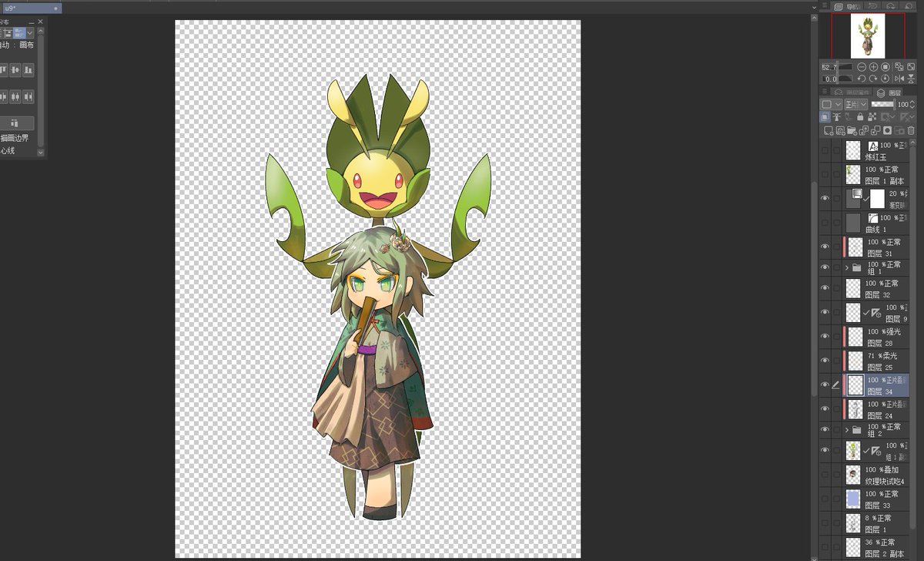Lock the layer with padlock icon
Screen dimensions: 924x561
(860, 117)
